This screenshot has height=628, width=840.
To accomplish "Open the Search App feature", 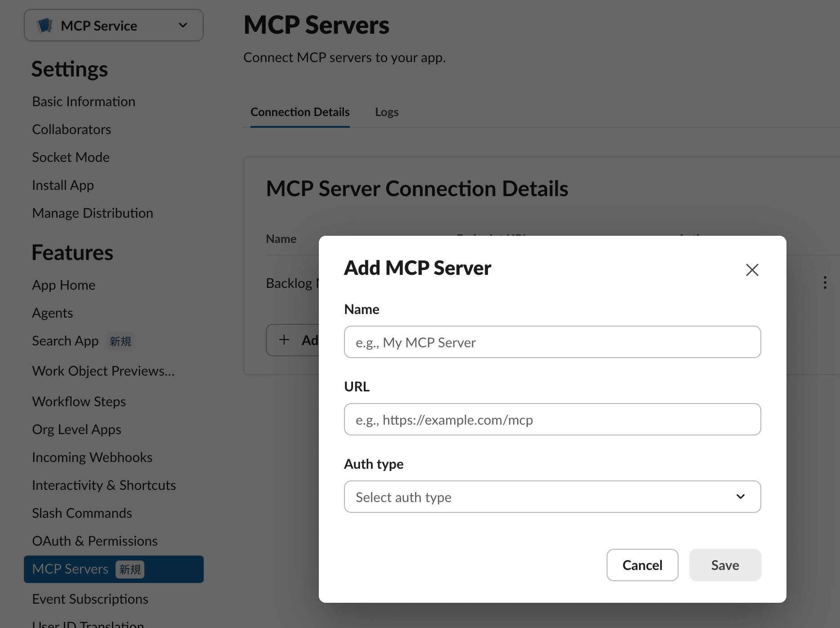I will point(65,341).
